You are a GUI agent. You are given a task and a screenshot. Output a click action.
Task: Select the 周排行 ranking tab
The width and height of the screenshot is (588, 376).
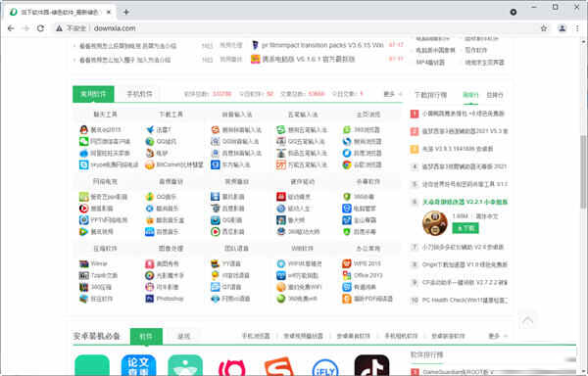(470, 95)
